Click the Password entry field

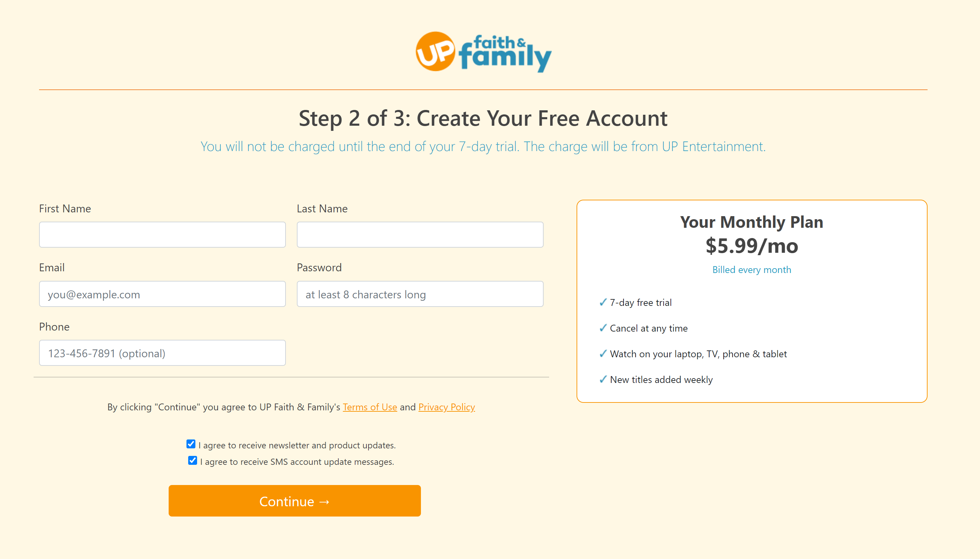click(x=420, y=294)
